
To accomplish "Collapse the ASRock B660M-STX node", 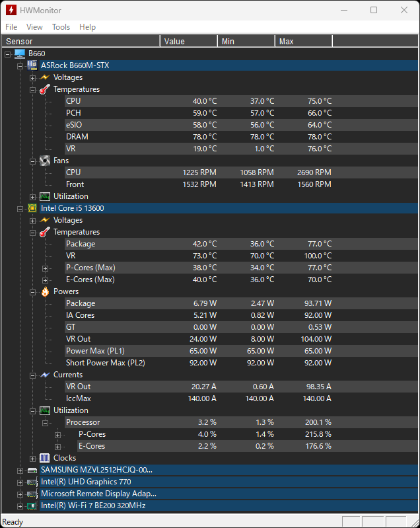I will pyautogui.click(x=20, y=66).
